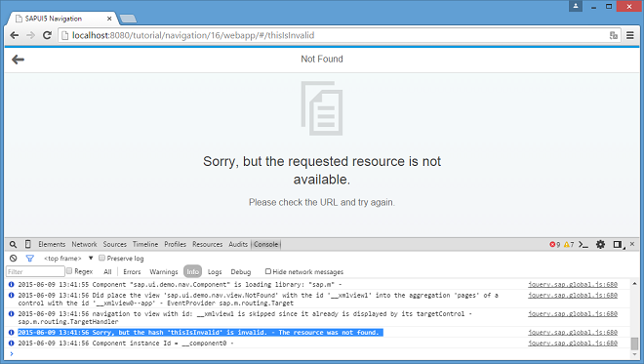Show the drawer console prompt icon
The height and width of the screenshot is (364, 644).
pyautogui.click(x=584, y=244)
